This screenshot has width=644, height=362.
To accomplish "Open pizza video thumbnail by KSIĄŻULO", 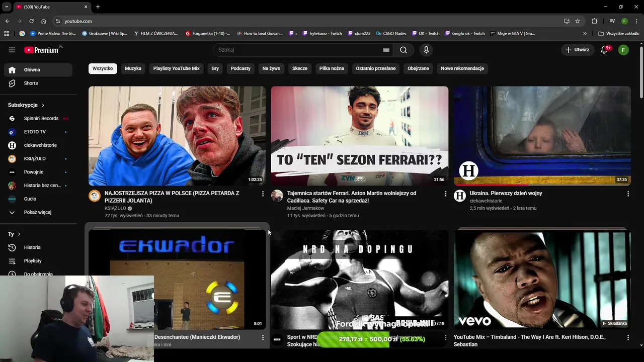I will (x=177, y=136).
